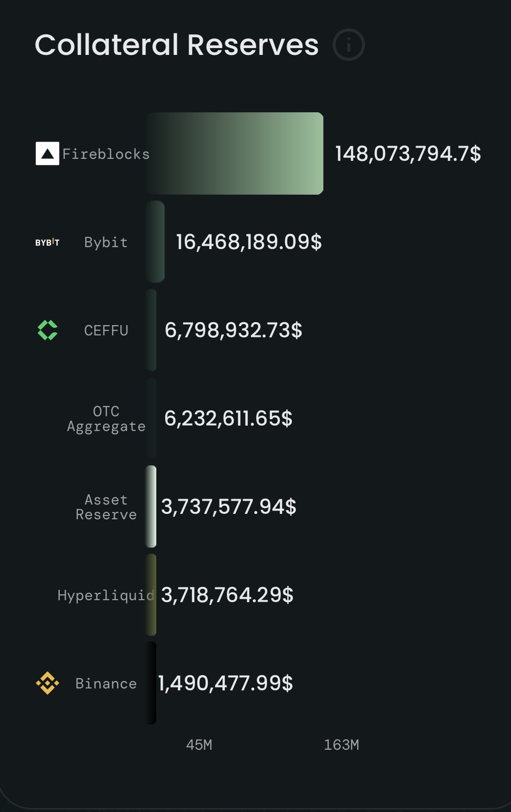Click the black Binance bar
Viewport: 511px width, 812px height.
[151, 683]
